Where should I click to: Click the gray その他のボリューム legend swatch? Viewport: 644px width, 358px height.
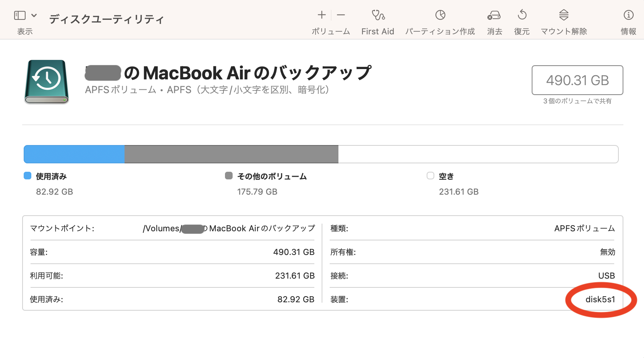[x=229, y=176]
